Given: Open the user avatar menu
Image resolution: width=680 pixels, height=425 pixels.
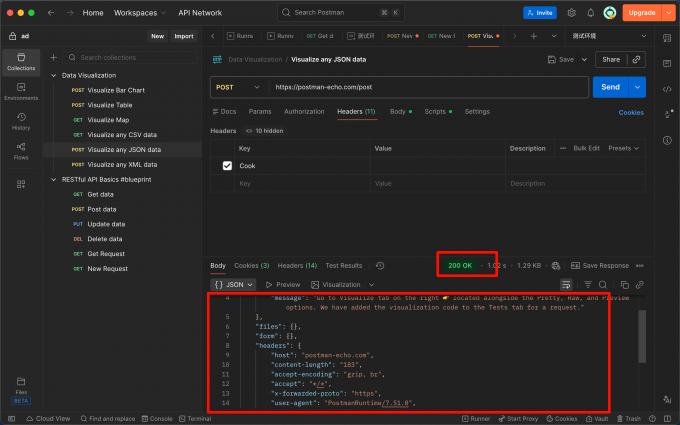Looking at the screenshot, I should pyautogui.click(x=610, y=13).
